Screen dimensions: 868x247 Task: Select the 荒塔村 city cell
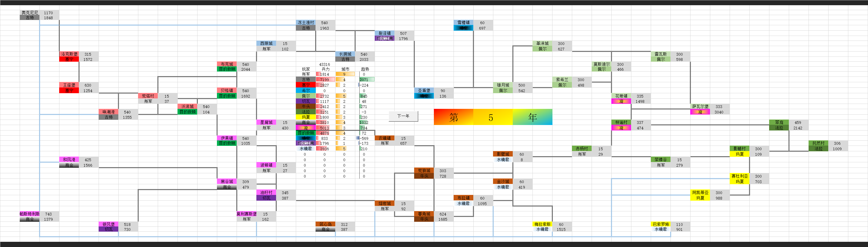(148, 96)
